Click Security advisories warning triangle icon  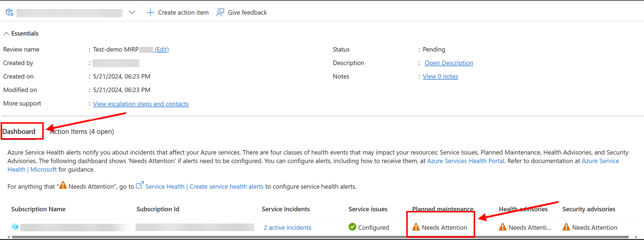(x=566, y=227)
